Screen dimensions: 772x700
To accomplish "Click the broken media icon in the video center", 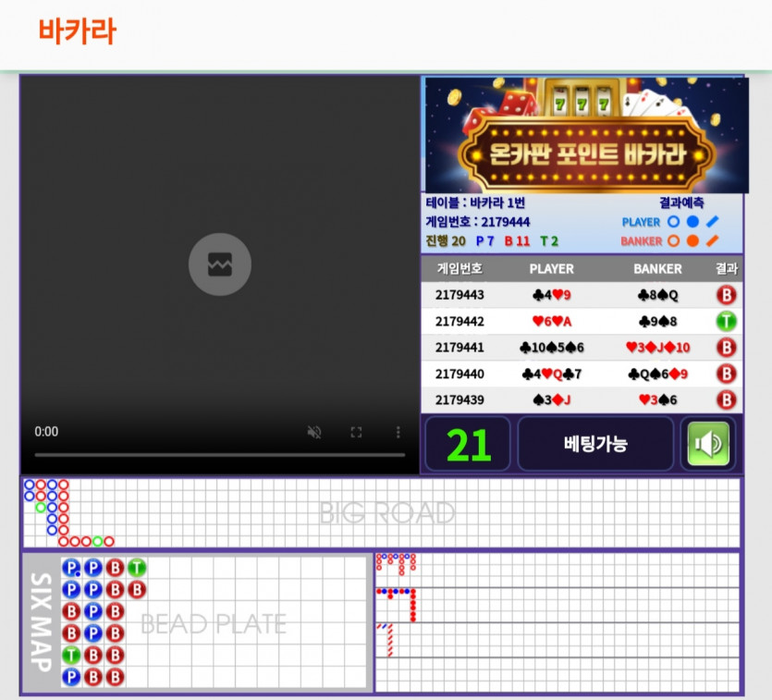I will tap(220, 264).
